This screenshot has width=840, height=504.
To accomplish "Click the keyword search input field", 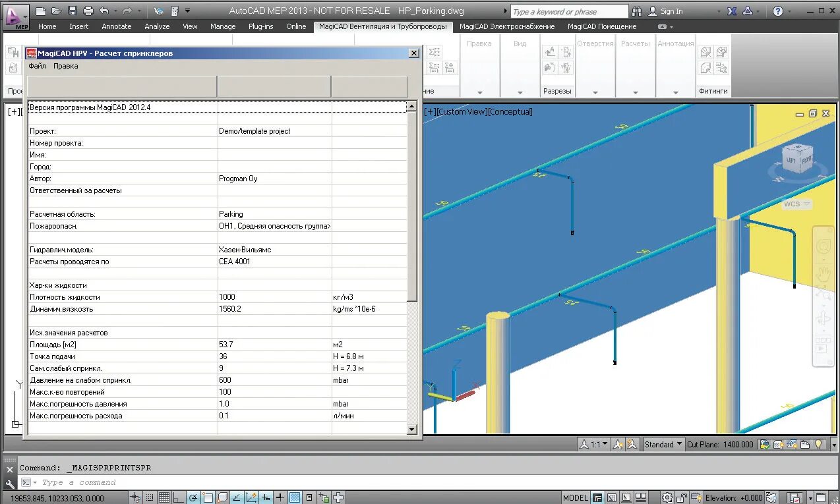I will [570, 11].
